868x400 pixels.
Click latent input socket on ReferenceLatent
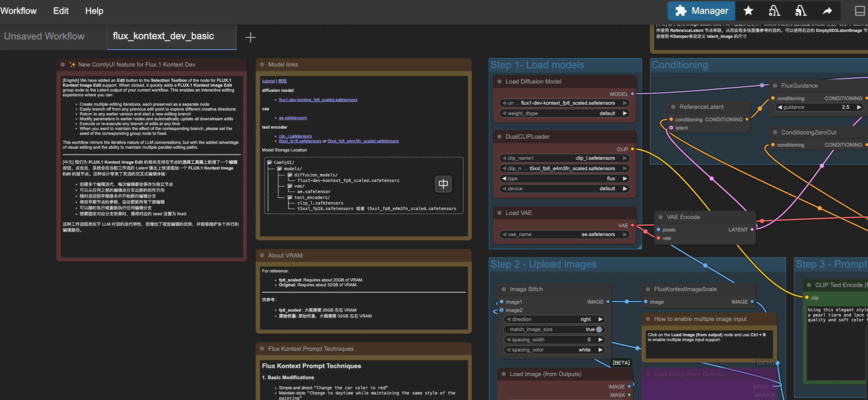click(671, 128)
